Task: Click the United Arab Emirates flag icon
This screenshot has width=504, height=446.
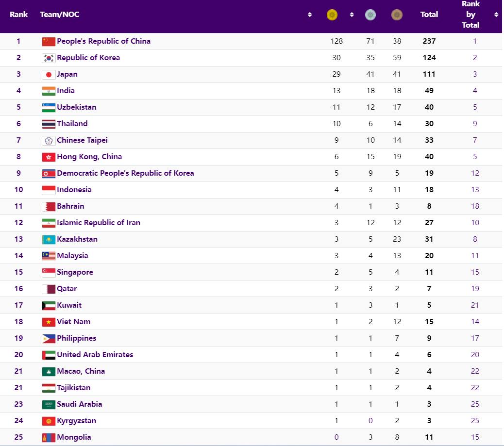Action: coord(49,355)
